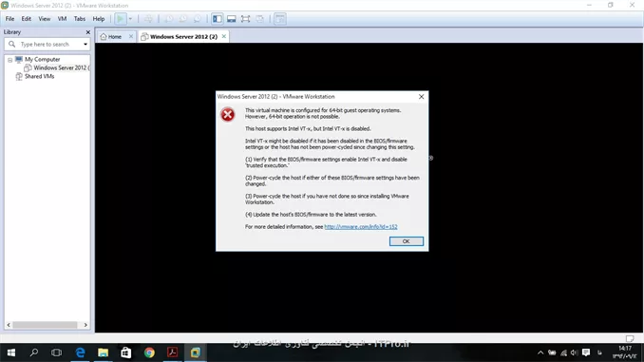
Task: Select Windows Server 2012 in Library tree
Action: point(61,67)
